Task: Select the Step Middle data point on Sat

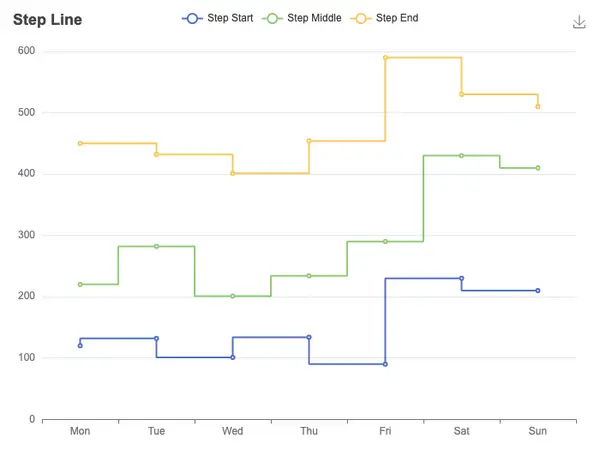Action: (x=461, y=156)
